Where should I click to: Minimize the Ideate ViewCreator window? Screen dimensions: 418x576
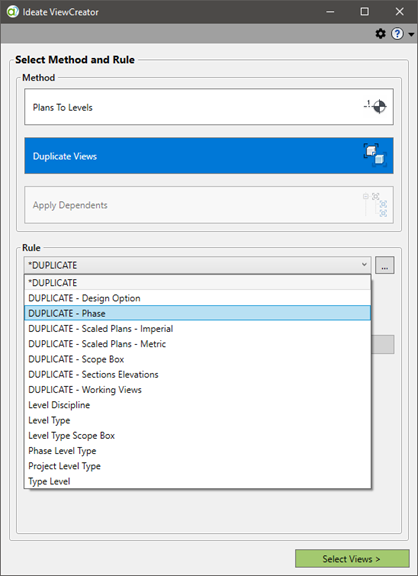click(330, 12)
